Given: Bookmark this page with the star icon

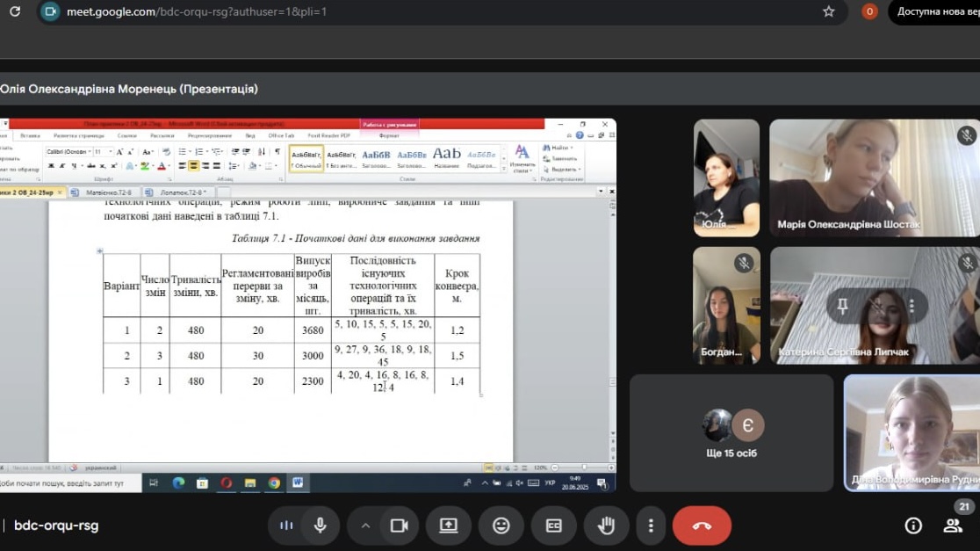Looking at the screenshot, I should (828, 11).
